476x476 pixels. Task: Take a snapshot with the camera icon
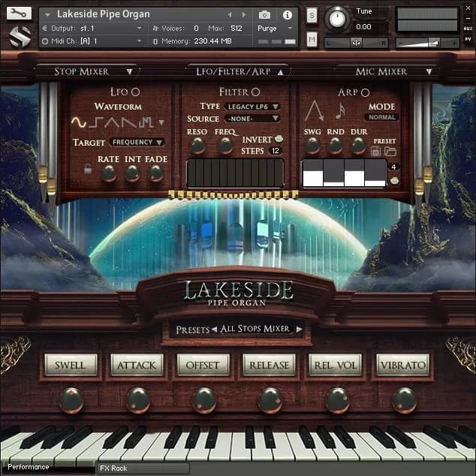pyautogui.click(x=264, y=15)
